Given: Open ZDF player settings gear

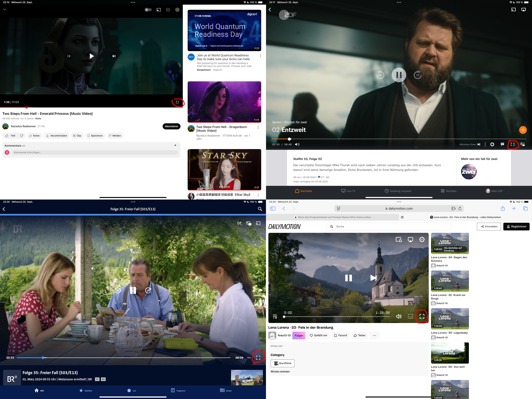Looking at the screenshot, I should [492, 144].
